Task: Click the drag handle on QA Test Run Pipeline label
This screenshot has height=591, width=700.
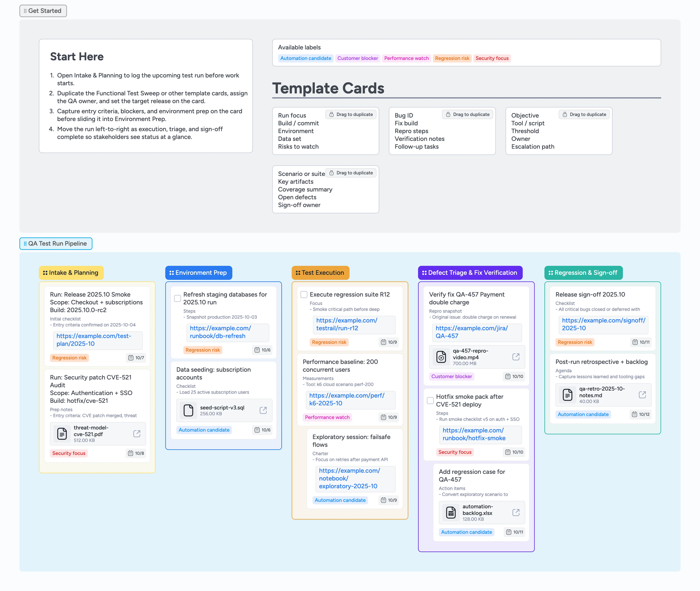Action: [25, 244]
